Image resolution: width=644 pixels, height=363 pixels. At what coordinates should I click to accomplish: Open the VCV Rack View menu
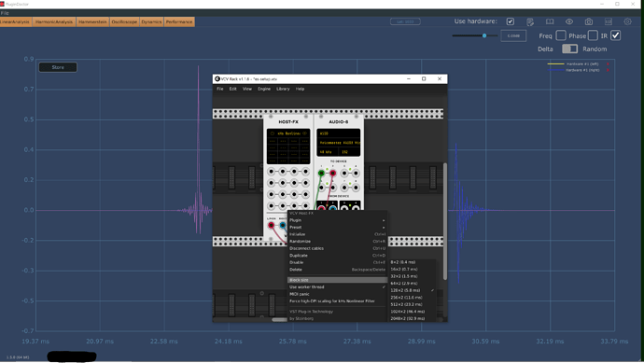pyautogui.click(x=246, y=89)
